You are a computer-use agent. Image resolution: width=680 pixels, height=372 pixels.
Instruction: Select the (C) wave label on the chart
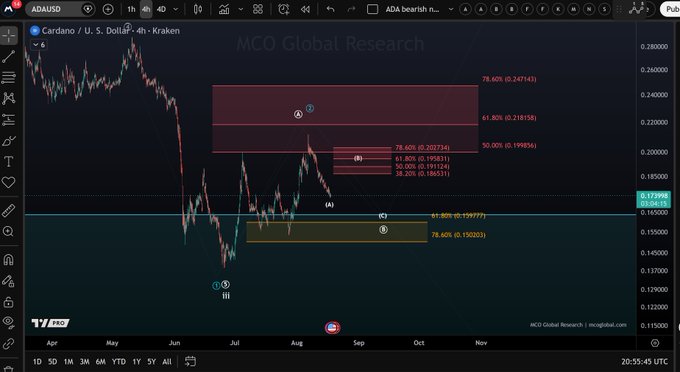coord(382,215)
